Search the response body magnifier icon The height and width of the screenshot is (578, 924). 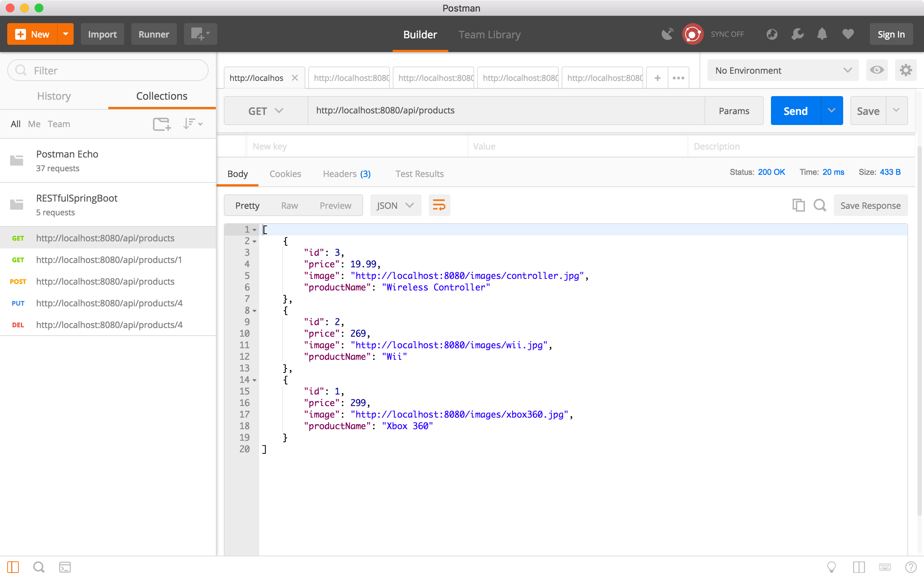pos(820,205)
